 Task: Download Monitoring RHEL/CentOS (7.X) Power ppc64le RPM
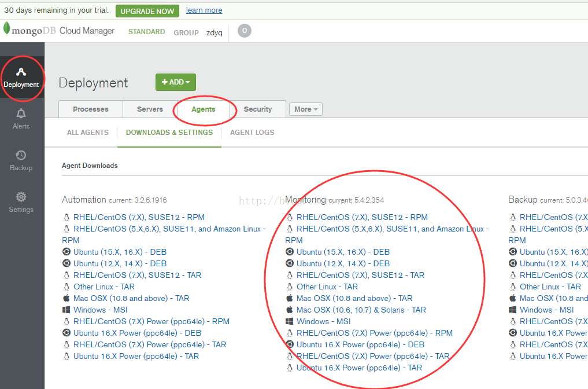[375, 333]
